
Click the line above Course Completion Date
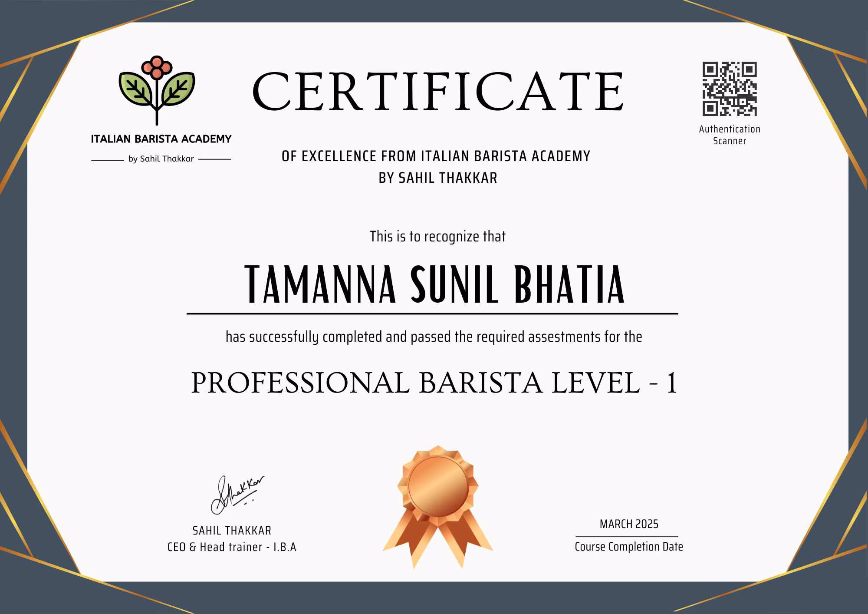(627, 537)
